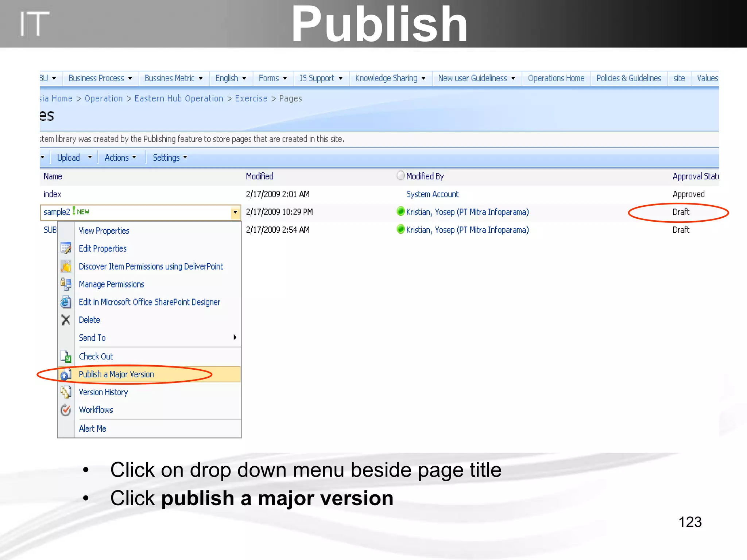
Task: Click green presence icon in 2:54 AM row
Action: [x=400, y=229]
